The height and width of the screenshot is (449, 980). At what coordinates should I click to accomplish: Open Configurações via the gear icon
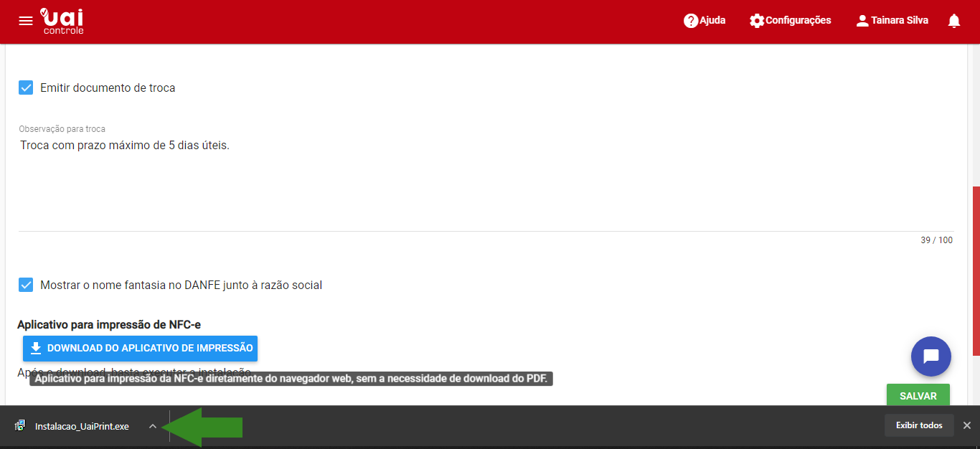click(756, 21)
